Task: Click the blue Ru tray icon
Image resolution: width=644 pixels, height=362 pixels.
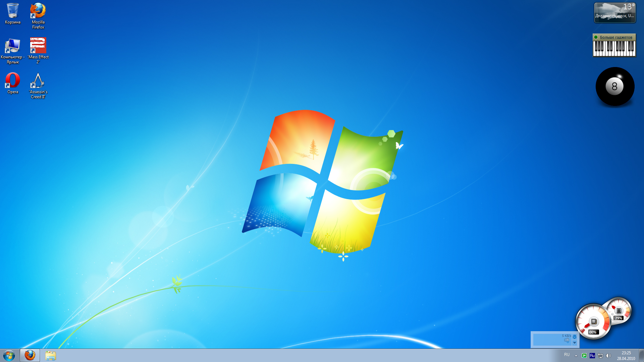Action: pos(592,356)
